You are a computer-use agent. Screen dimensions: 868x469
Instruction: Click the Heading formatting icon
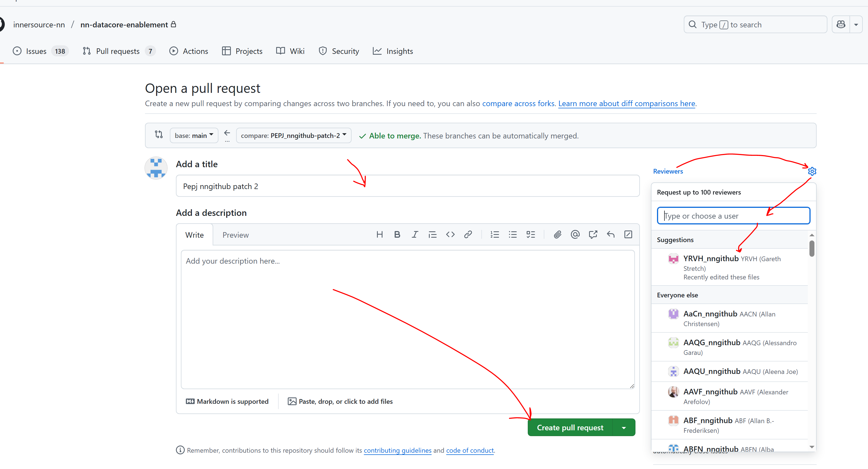click(x=379, y=235)
